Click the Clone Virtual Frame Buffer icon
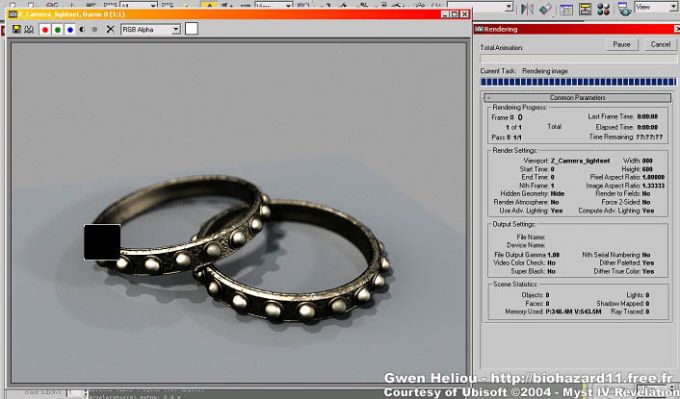The height and width of the screenshot is (399, 680). pyautogui.click(x=29, y=29)
